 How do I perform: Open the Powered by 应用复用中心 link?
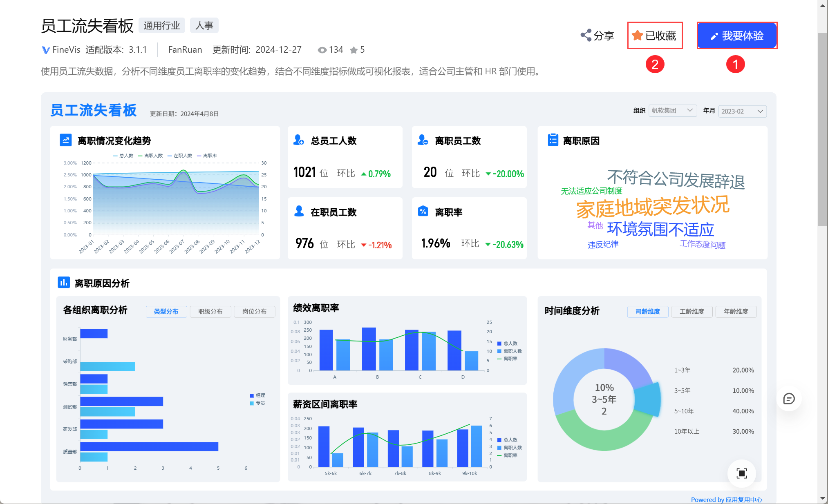tap(726, 500)
